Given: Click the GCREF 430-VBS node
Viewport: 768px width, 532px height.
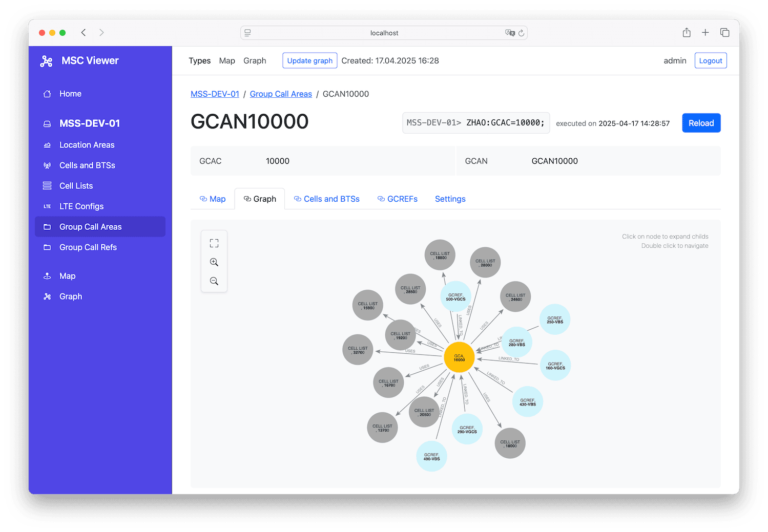Looking at the screenshot, I should [x=528, y=401].
